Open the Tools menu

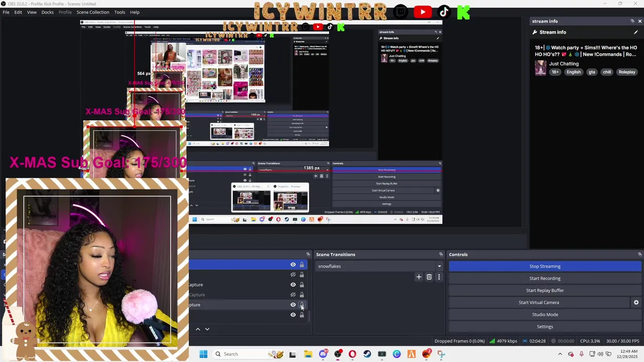(x=120, y=12)
